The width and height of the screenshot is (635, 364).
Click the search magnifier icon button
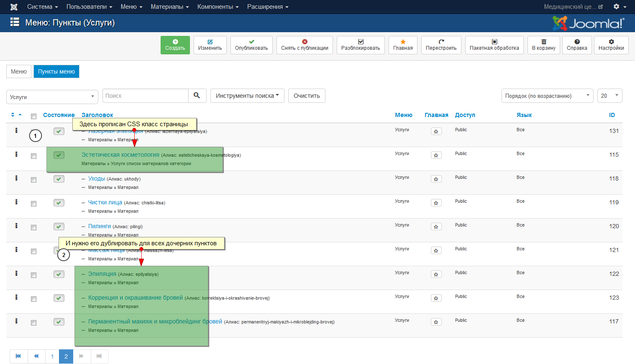pos(197,96)
